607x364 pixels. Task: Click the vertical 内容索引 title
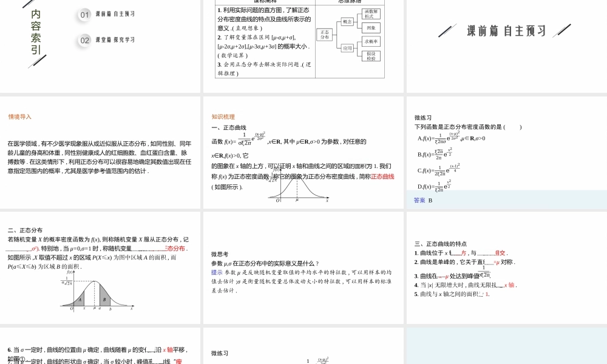coord(36,32)
